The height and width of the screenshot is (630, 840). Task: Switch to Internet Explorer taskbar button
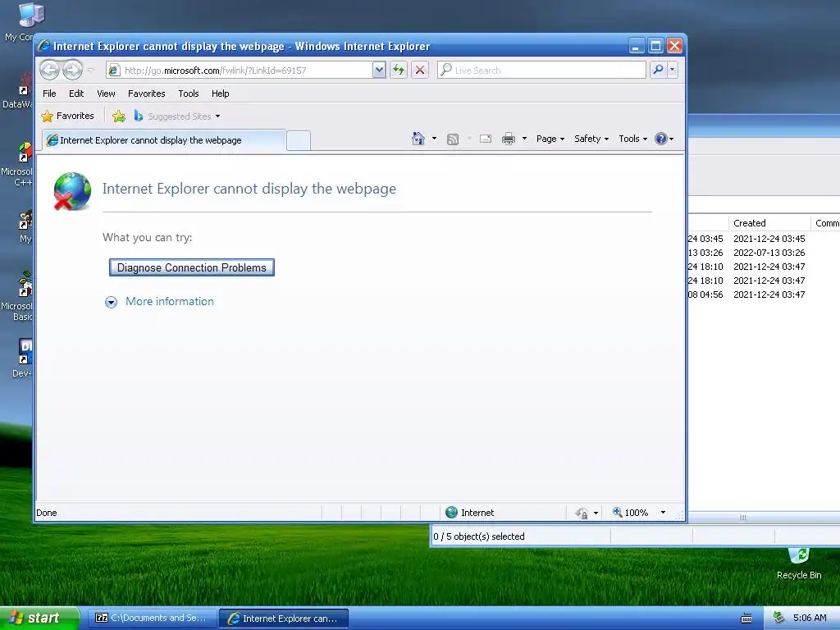[284, 619]
